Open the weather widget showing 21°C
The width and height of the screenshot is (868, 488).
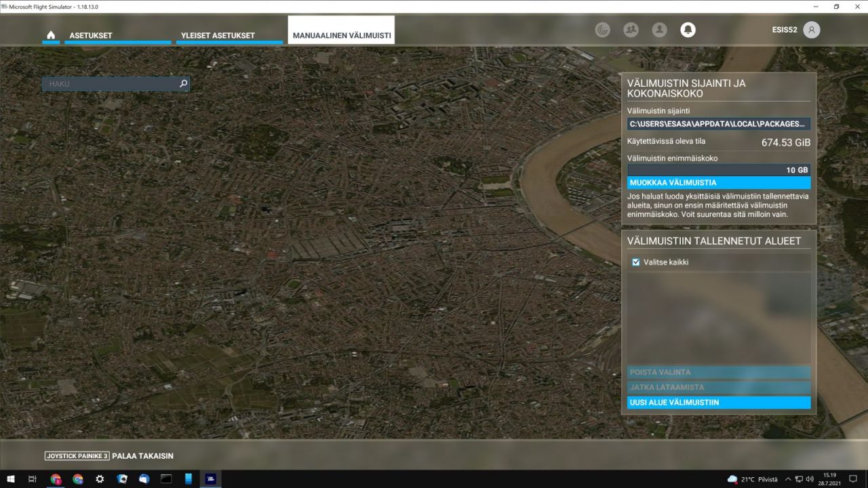pyautogui.click(x=752, y=479)
